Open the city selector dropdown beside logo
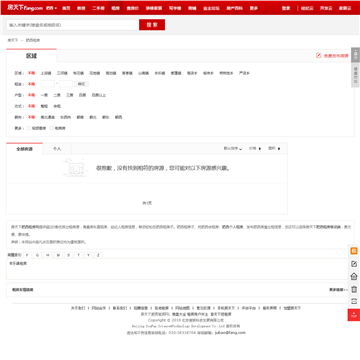This screenshot has width=360, height=360. pyautogui.click(x=51, y=8)
